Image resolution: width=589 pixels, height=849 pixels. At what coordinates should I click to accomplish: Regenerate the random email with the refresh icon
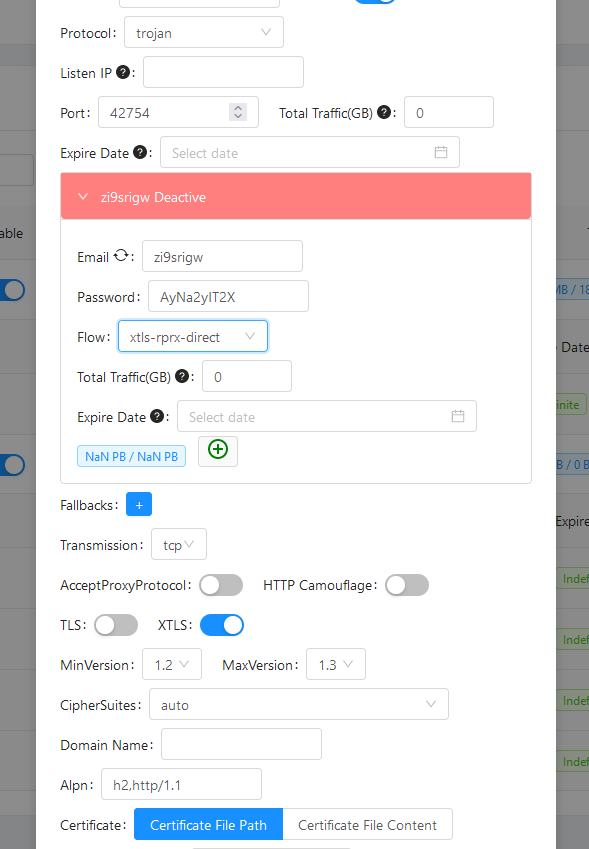[x=121, y=256]
